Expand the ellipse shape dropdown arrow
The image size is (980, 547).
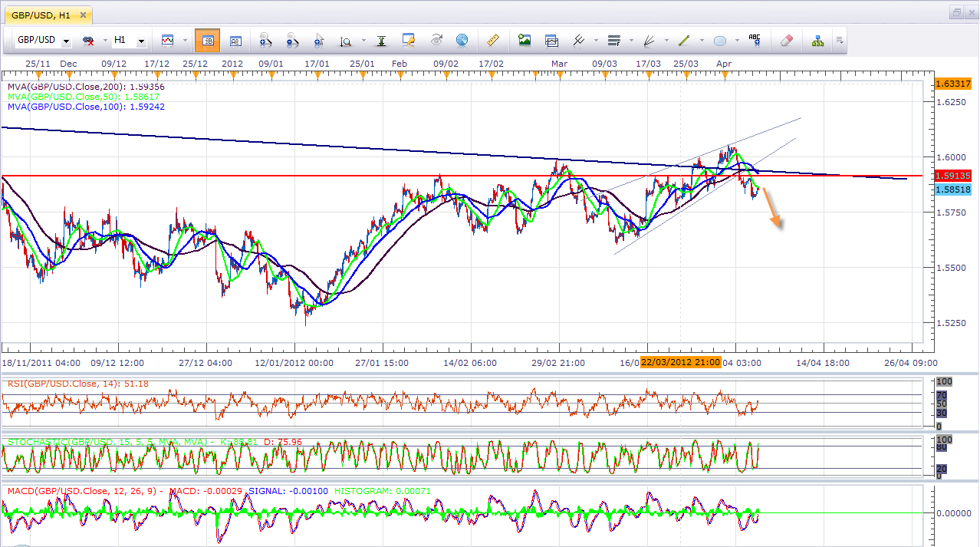(x=736, y=41)
